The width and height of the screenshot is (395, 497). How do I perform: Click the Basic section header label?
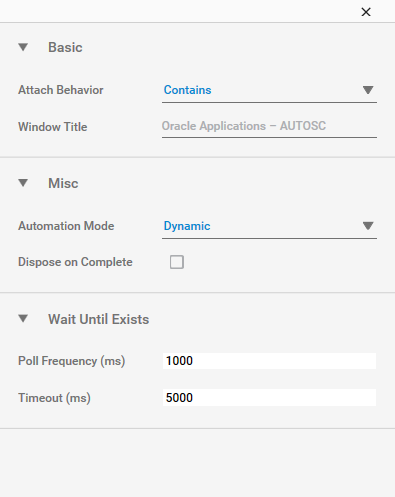[65, 47]
